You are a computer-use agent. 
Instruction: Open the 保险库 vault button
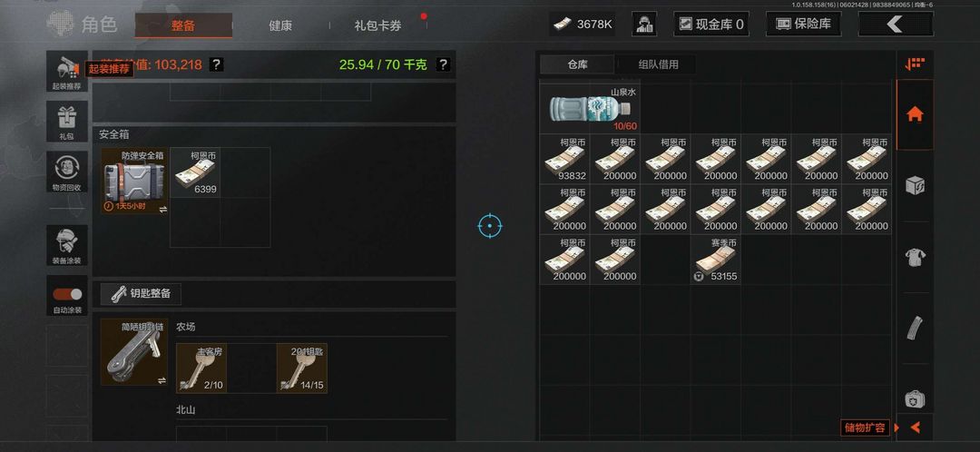pos(803,25)
